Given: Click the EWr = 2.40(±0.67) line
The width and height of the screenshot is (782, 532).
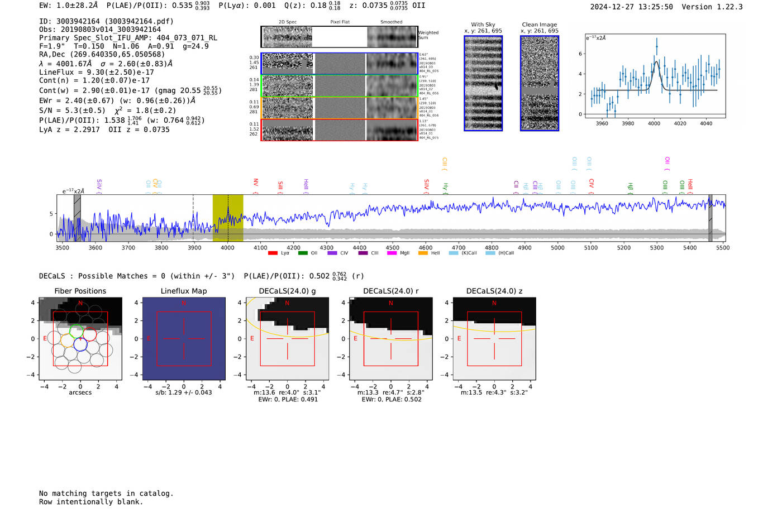Looking at the screenshot, I should (x=117, y=100).
